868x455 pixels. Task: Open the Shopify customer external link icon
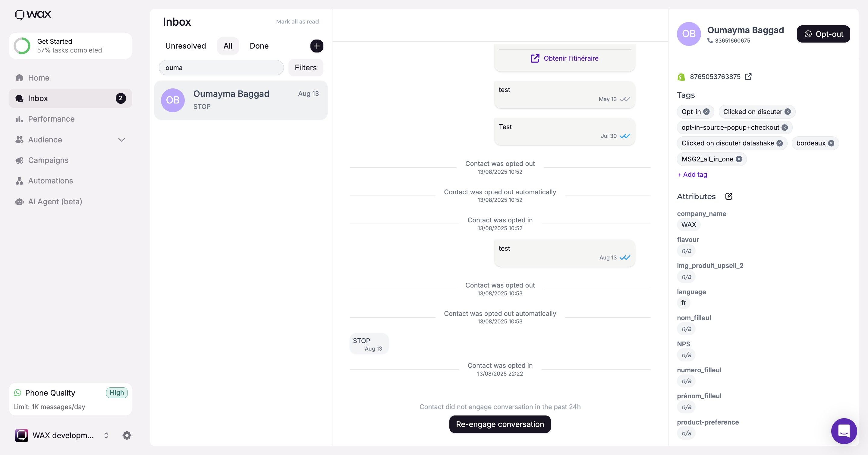click(748, 77)
